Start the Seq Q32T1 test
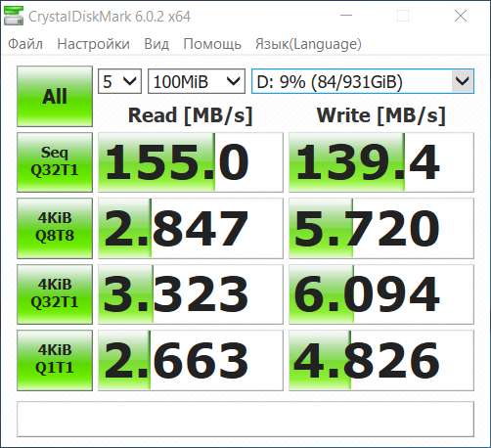This screenshot has height=448, width=491. pos(55,162)
